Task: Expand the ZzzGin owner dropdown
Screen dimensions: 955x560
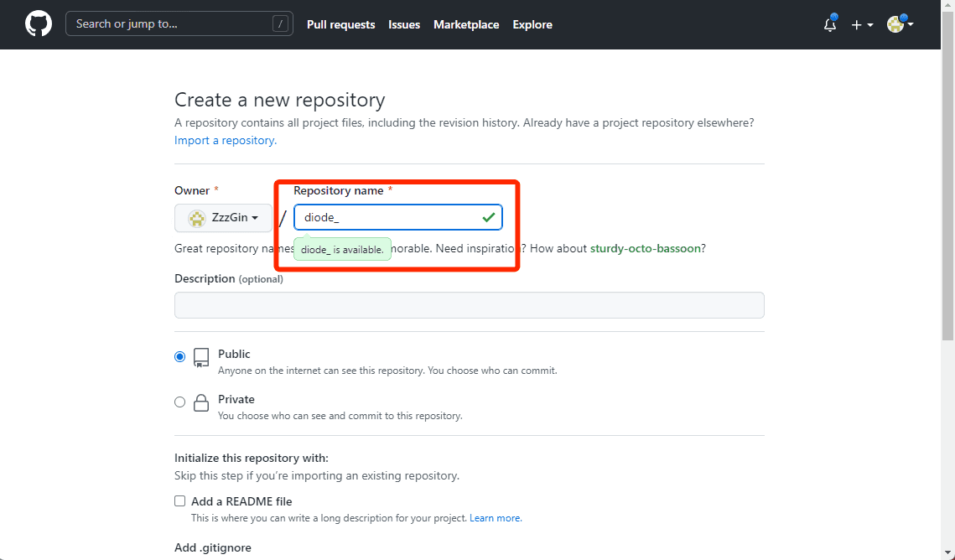Action: pos(223,218)
